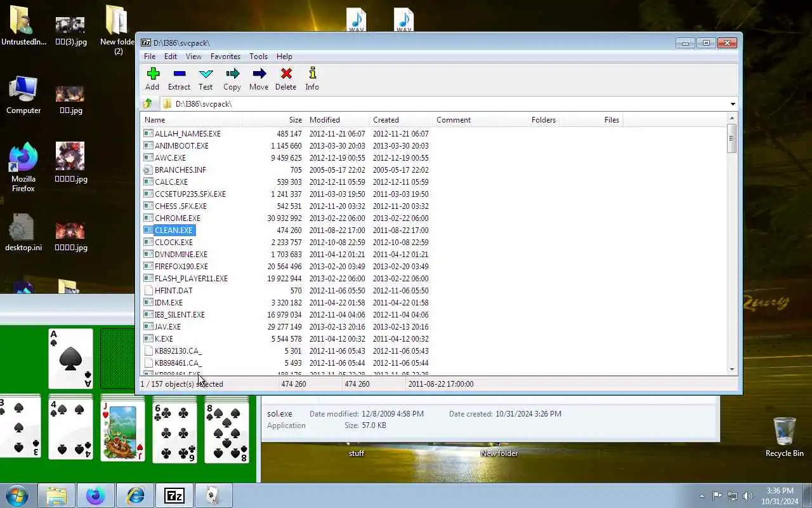
Task: Open the Help menu
Action: (x=284, y=57)
